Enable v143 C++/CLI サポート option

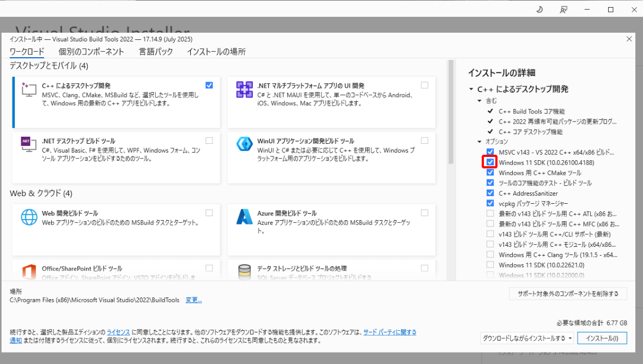coord(490,234)
